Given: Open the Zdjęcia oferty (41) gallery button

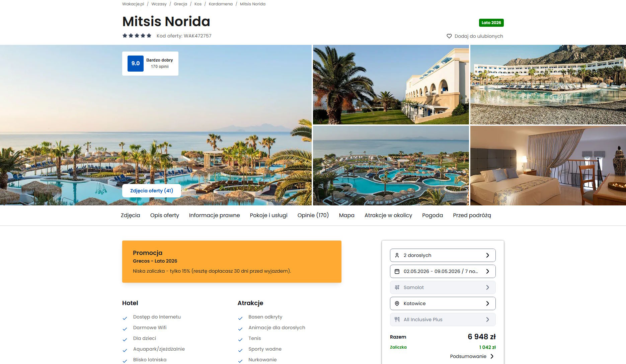Looking at the screenshot, I should coord(152,191).
